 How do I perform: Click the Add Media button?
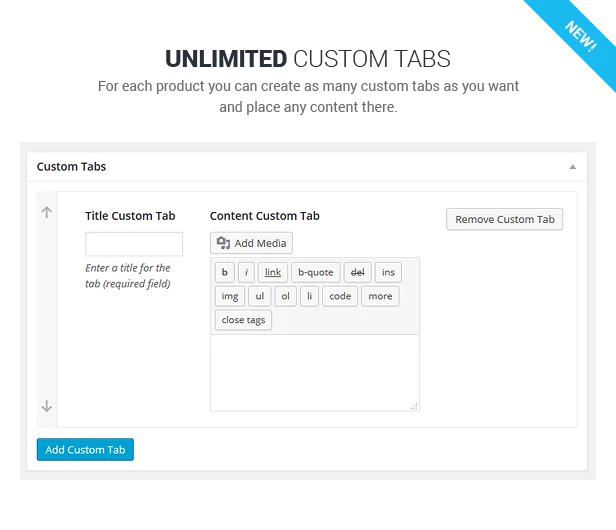click(x=251, y=243)
